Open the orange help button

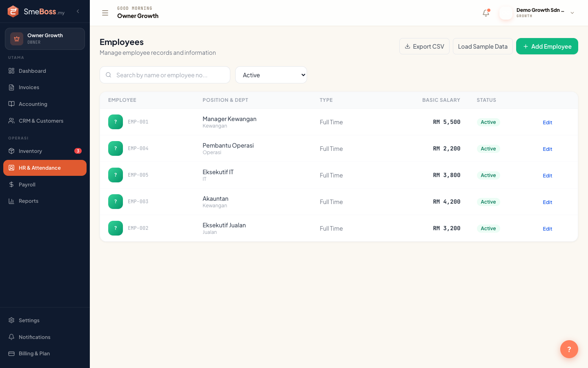pyautogui.click(x=569, y=349)
